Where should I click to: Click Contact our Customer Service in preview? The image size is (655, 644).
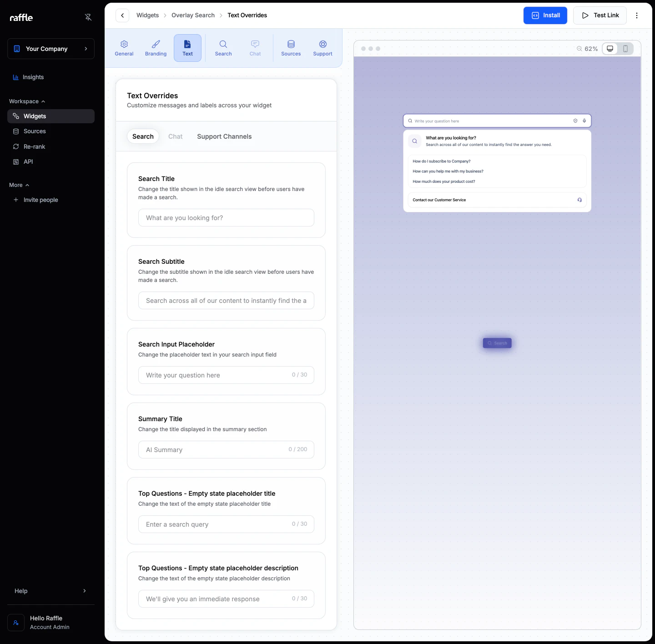[497, 200]
